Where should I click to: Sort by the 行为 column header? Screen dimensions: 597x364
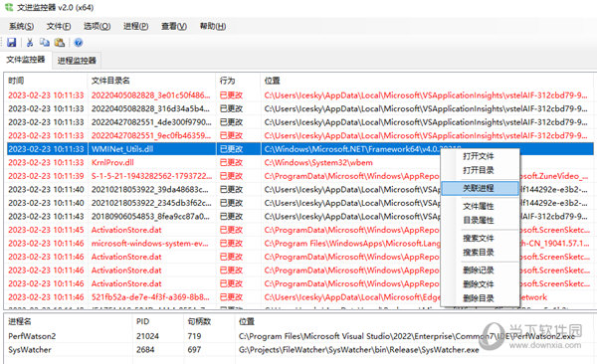tap(238, 81)
